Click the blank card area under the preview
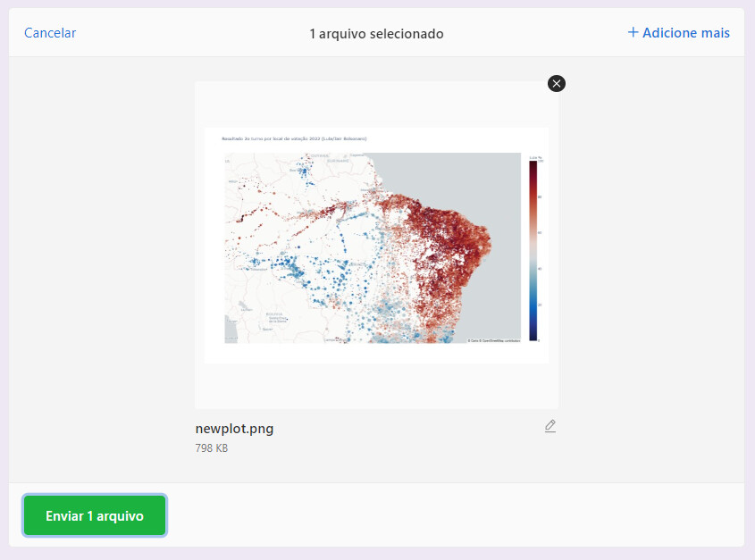Screen dimensions: 755x560 [x=376, y=385]
